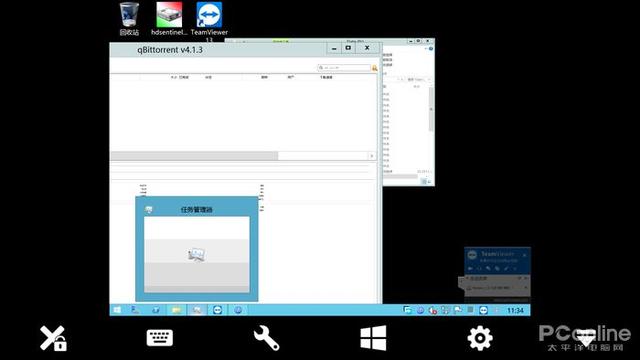
Task: Open Server Manager from the taskbar
Action: point(135,310)
